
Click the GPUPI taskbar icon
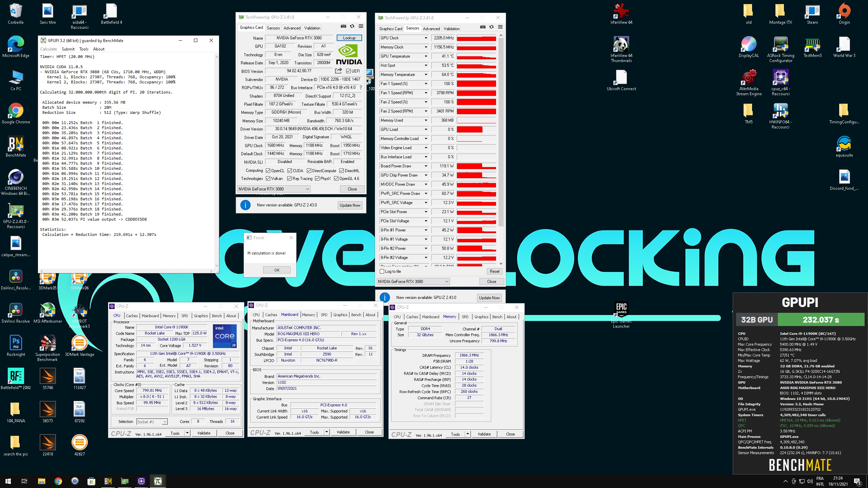coord(158,481)
